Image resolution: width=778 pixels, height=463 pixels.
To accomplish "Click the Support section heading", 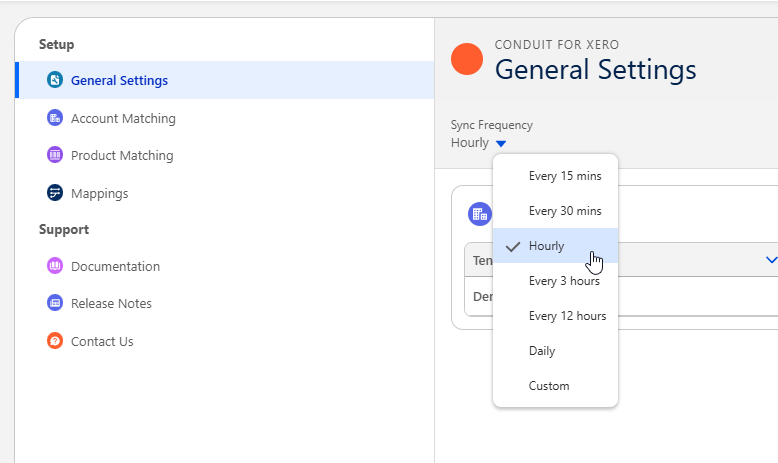I will click(64, 229).
